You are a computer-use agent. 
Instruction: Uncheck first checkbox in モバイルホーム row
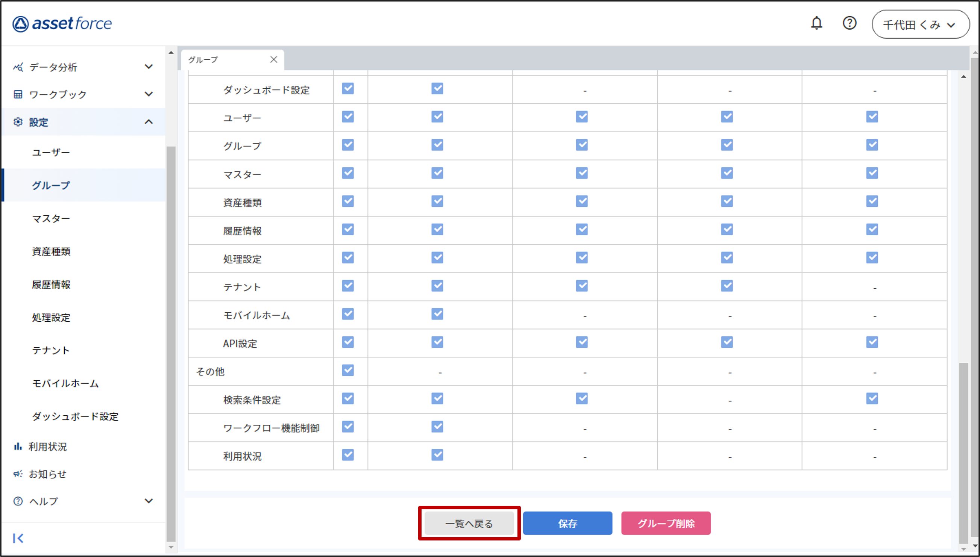(347, 314)
